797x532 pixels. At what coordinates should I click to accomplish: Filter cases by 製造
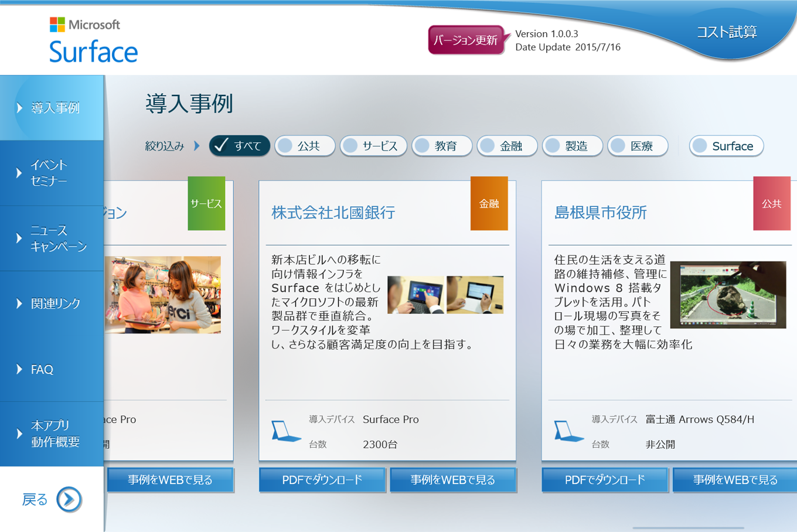[x=573, y=146]
